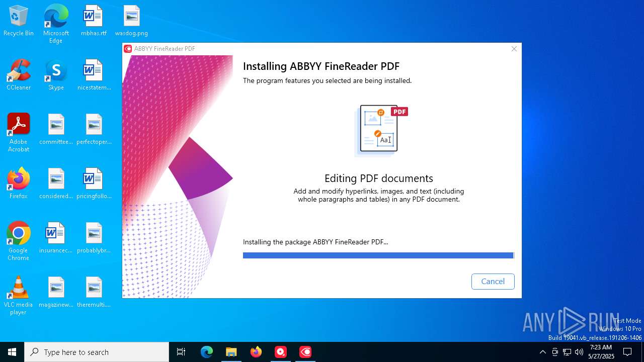644x362 pixels.
Task: Select the pricingfollo... Word document icon
Action: (94, 184)
